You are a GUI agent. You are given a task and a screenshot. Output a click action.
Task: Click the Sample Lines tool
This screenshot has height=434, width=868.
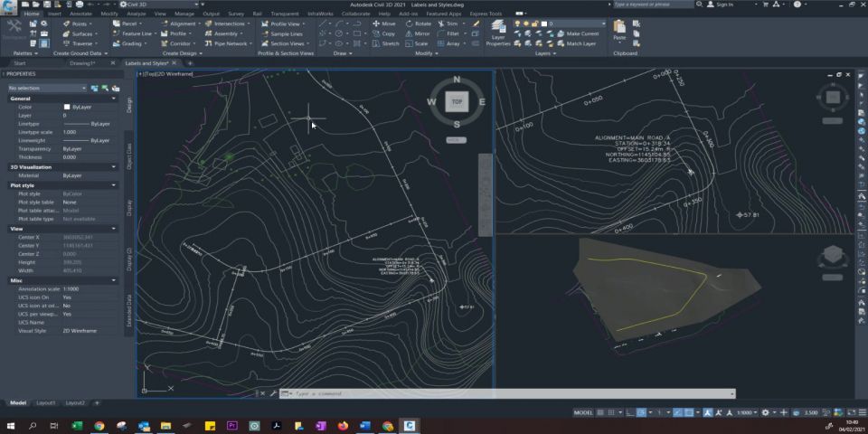click(281, 33)
